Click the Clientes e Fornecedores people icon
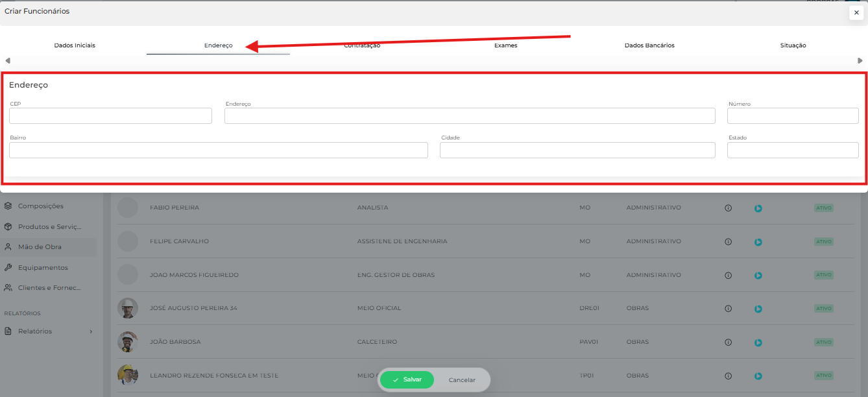This screenshot has width=868, height=397. click(x=8, y=287)
